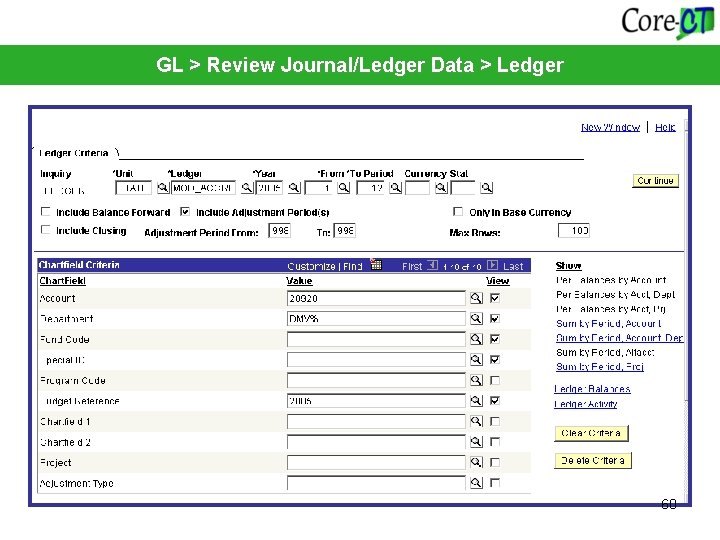The image size is (720, 540).
Task: Click the Account value field containing 20320
Action: 376,298
